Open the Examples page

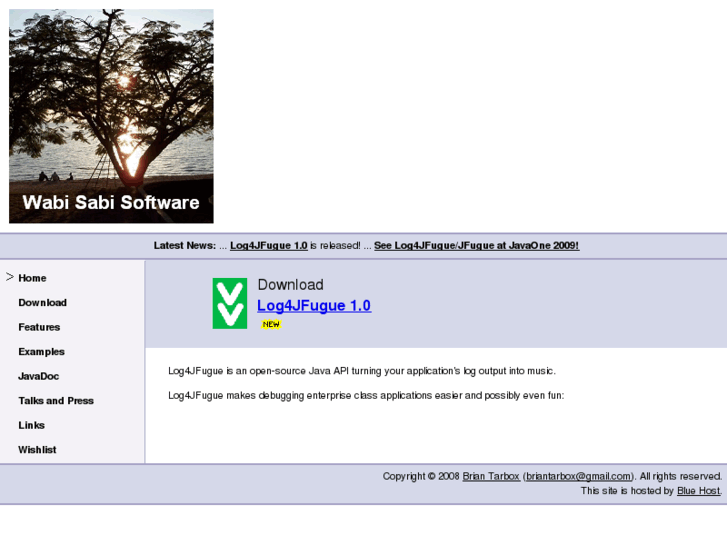pos(42,352)
